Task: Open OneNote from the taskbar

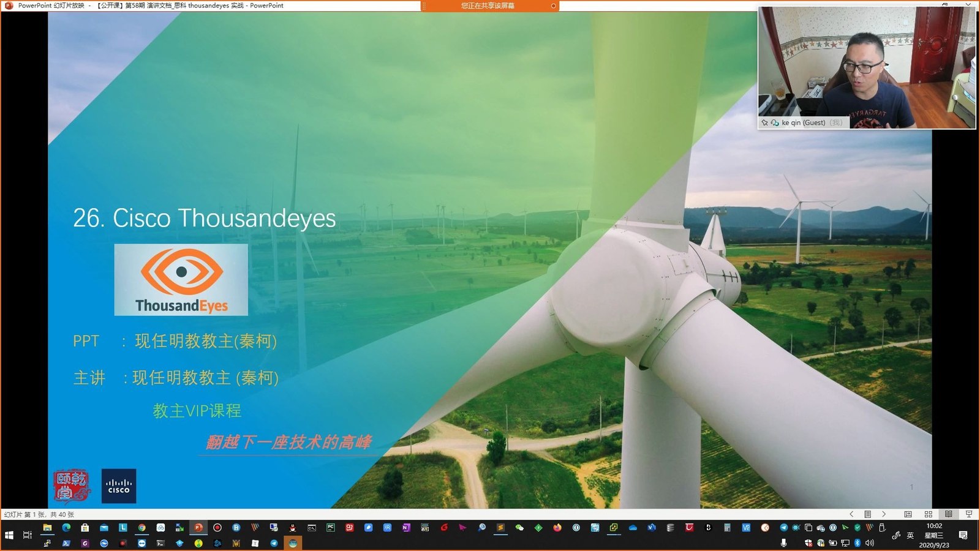Action: click(x=406, y=527)
